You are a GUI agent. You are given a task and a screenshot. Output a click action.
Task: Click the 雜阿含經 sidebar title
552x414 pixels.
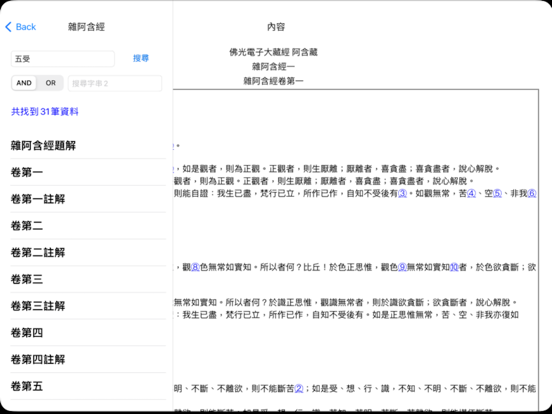click(86, 27)
